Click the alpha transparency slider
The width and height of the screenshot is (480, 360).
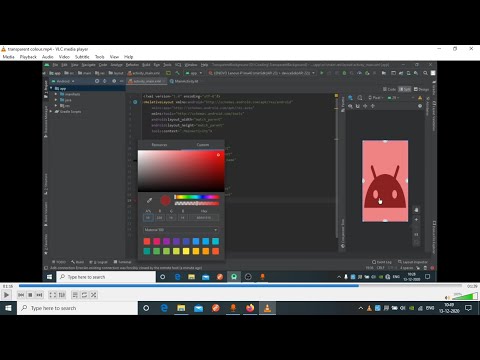pos(197,203)
